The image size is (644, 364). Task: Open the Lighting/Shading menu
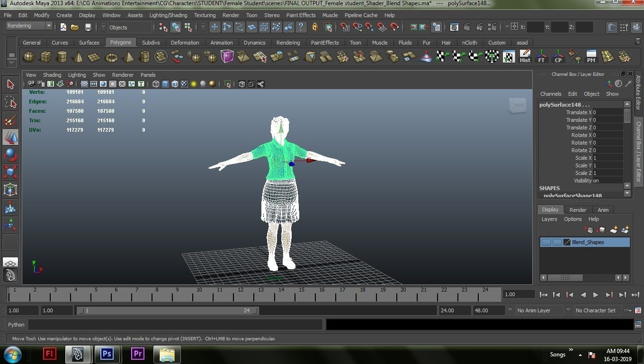coord(168,15)
